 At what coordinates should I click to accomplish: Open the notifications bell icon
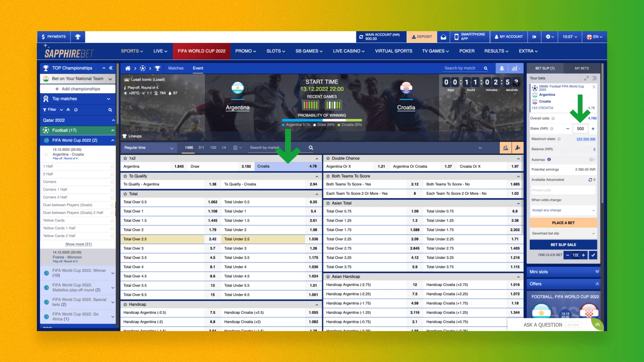pos(501,68)
